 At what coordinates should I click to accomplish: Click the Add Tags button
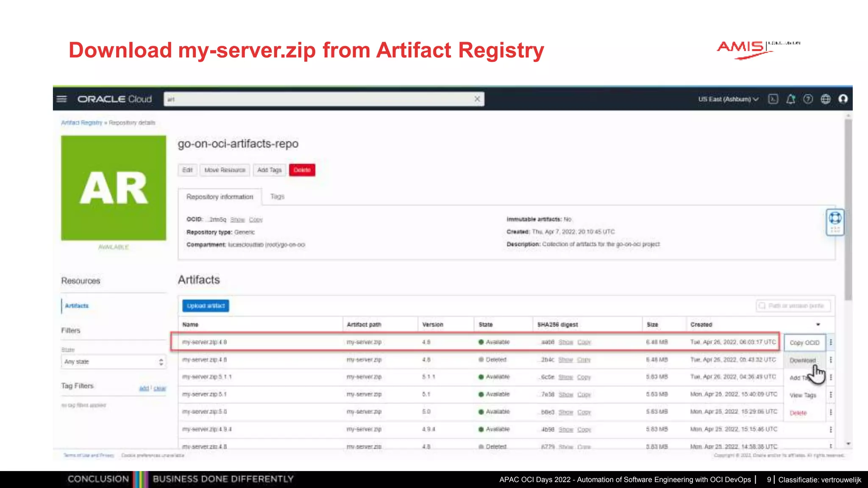point(270,170)
